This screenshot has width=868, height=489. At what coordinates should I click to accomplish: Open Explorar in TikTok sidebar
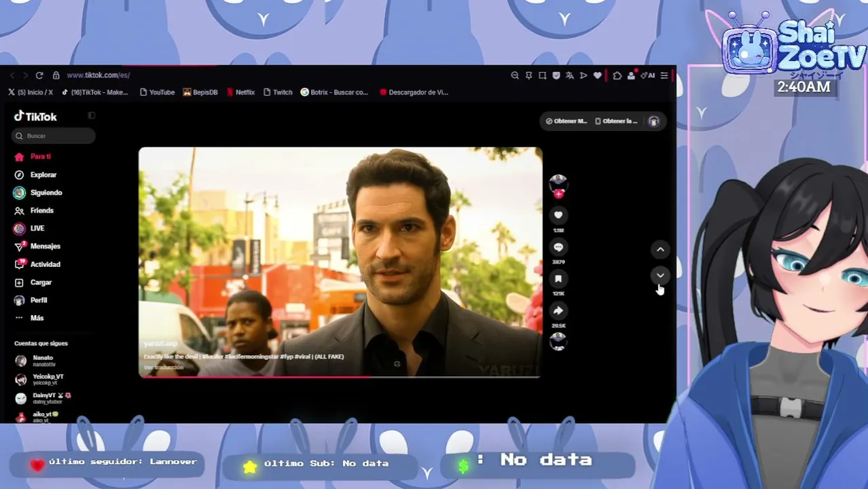click(35, 175)
